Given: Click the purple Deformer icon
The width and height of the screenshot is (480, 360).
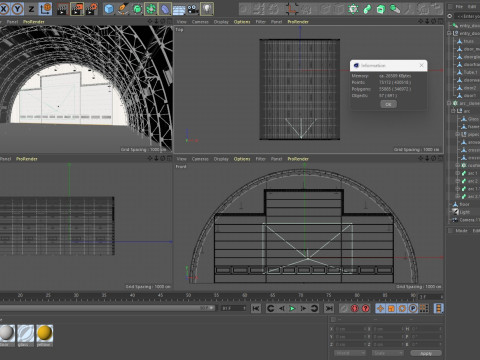Looking at the screenshot, I should (165, 9).
